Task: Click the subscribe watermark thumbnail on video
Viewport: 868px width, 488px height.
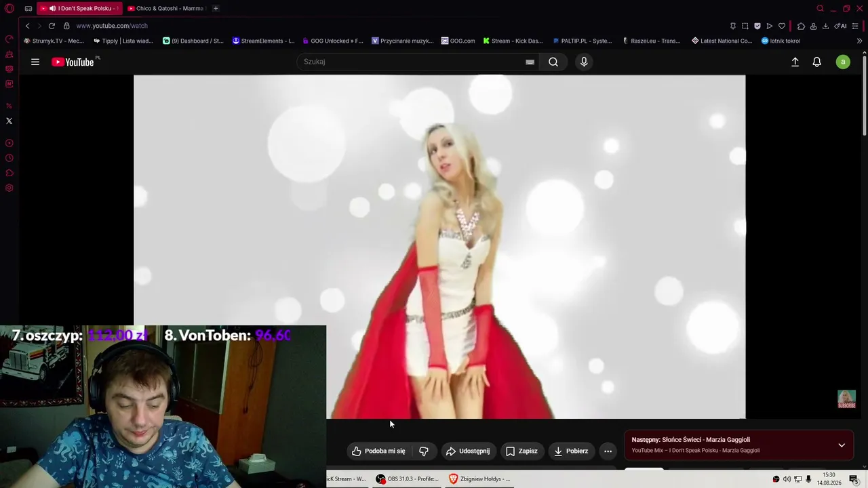Action: click(x=846, y=399)
